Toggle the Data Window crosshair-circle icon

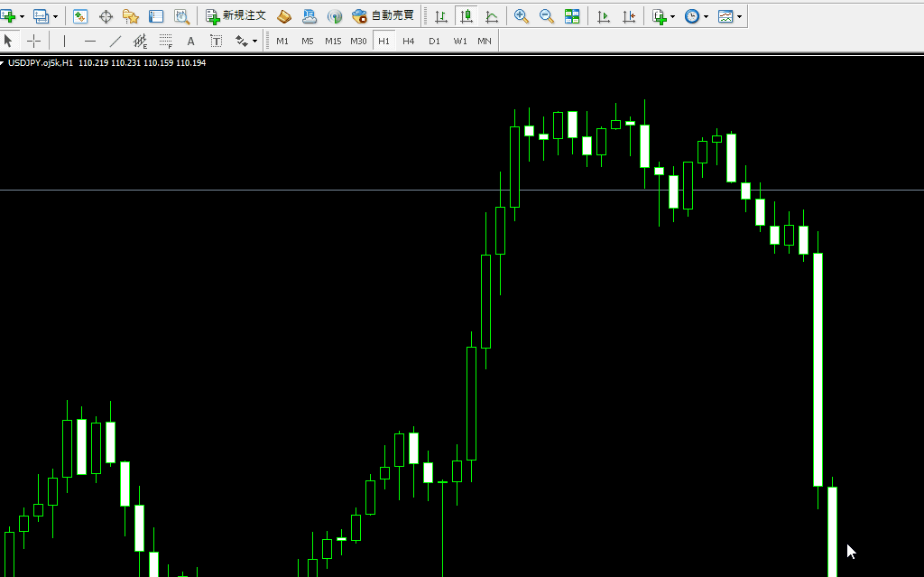click(106, 16)
